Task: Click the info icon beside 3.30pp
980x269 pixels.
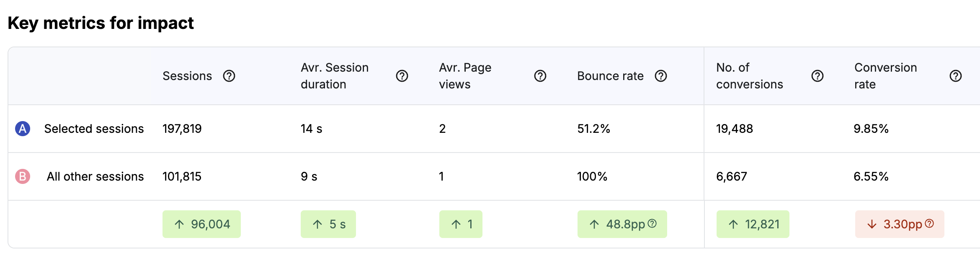Action: [929, 224]
